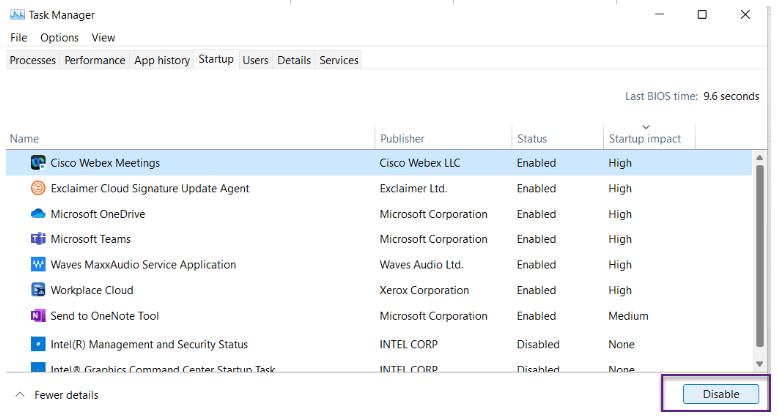Switch to the App history tab
Screen dimensions: 778x417
(162, 60)
